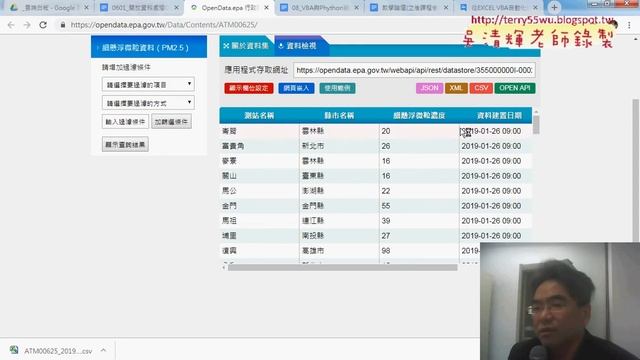640x360 pixels.
Task: Download data using the JSON button
Action: click(429, 88)
